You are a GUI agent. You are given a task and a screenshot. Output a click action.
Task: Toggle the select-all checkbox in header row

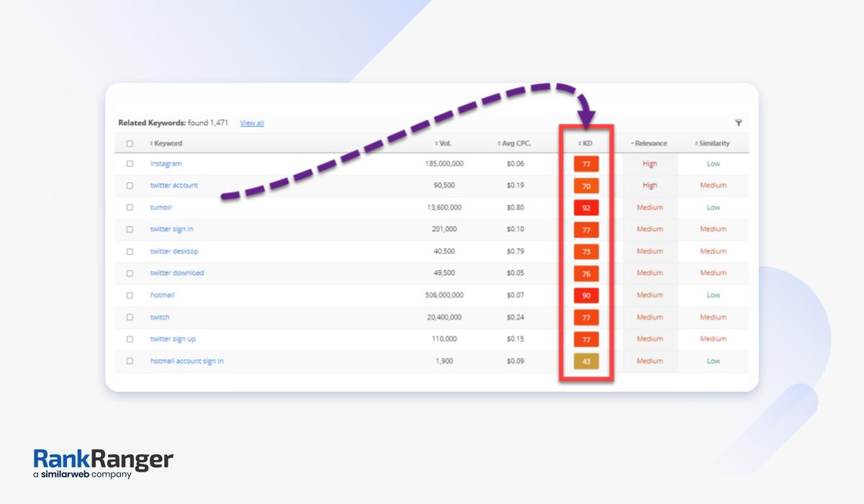click(x=130, y=143)
